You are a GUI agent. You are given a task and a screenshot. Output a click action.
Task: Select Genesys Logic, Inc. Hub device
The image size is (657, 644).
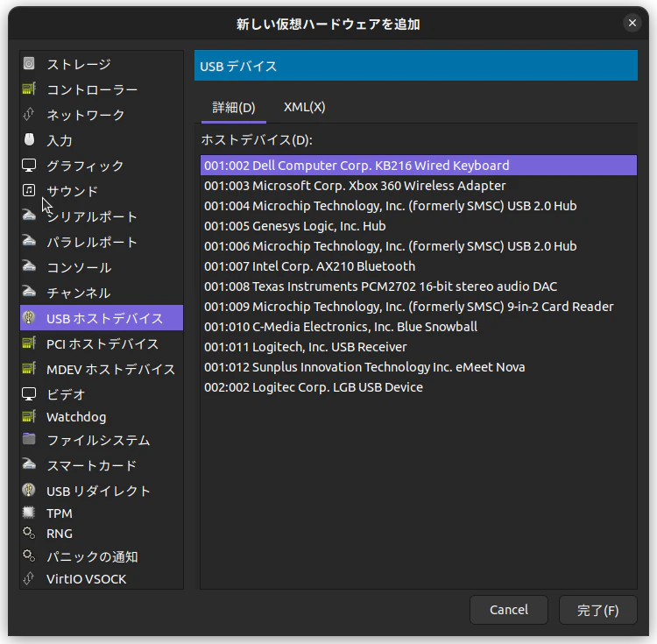click(x=418, y=225)
